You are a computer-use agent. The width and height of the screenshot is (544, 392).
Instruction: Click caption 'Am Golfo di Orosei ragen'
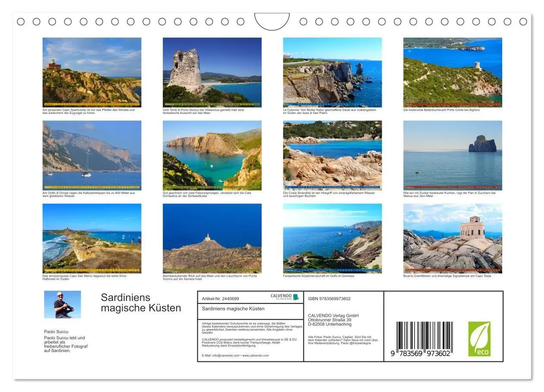(x=89, y=195)
